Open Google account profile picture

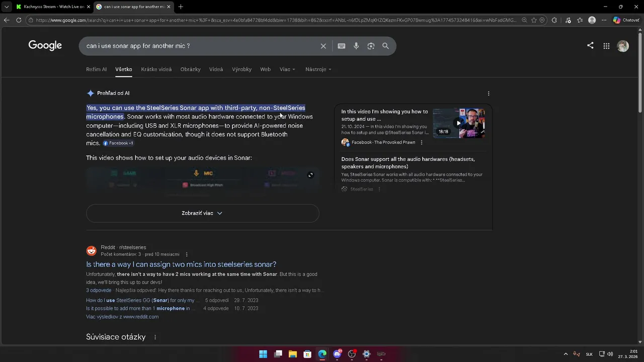pos(623,46)
